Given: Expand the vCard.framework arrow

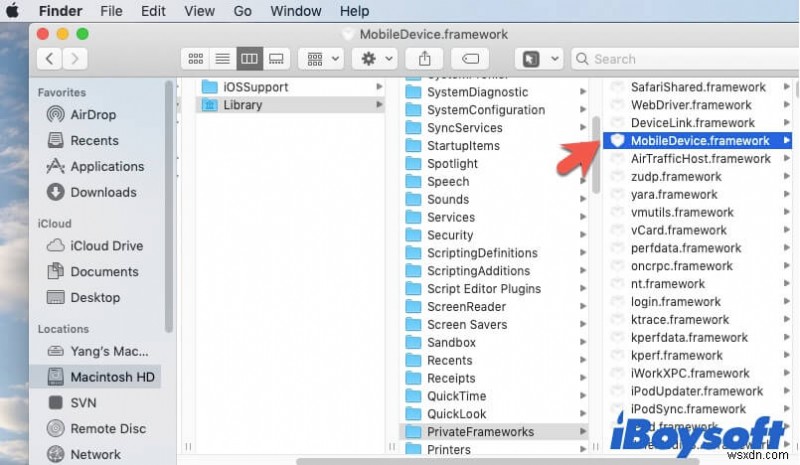Looking at the screenshot, I should coord(787,230).
